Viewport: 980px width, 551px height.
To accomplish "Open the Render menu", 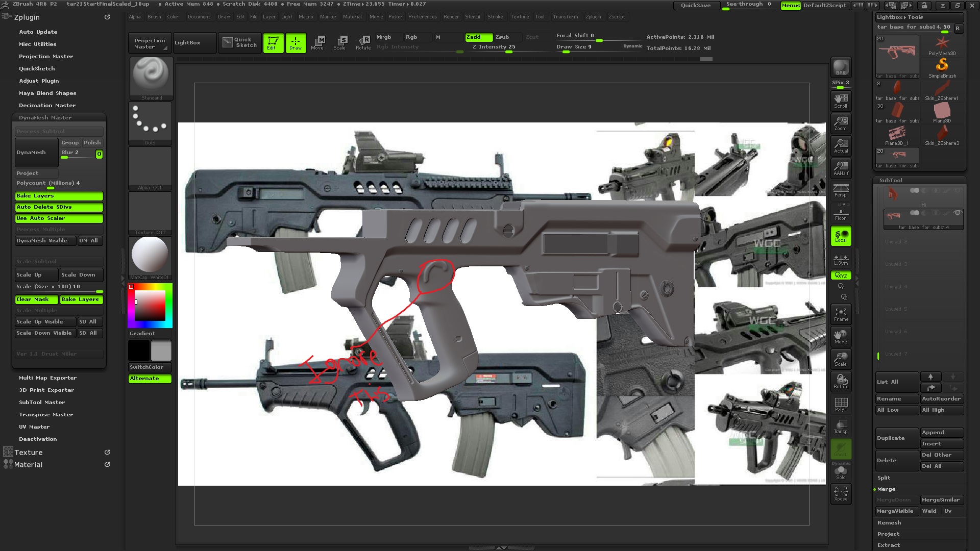I will coord(451,17).
